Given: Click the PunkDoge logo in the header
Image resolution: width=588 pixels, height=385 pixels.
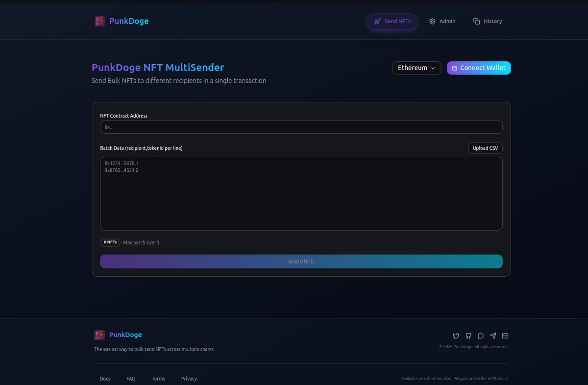Looking at the screenshot, I should point(99,21).
